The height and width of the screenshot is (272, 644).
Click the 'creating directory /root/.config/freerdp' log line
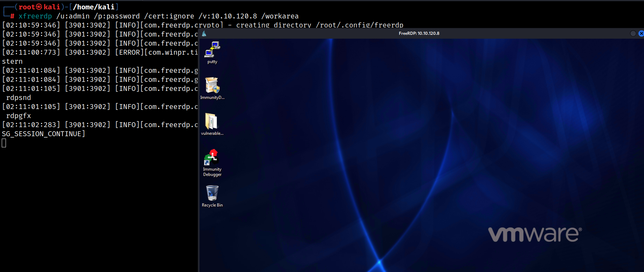[x=203, y=25]
